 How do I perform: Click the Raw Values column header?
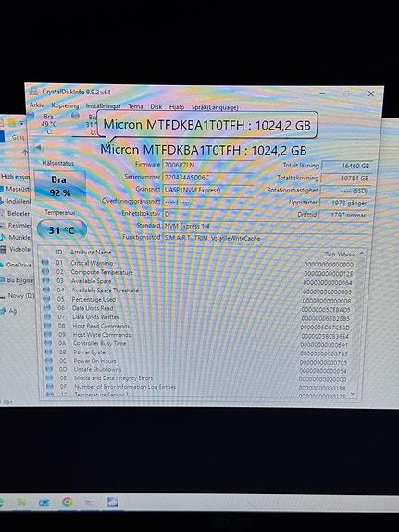pos(339,254)
